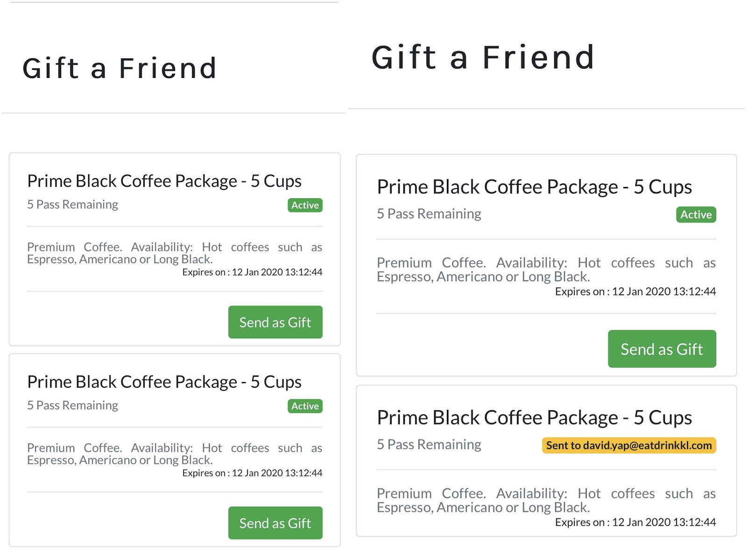Image resolution: width=747 pixels, height=560 pixels.
Task: Click Send as Gift in left panel's top card
Action: pyautogui.click(x=275, y=322)
